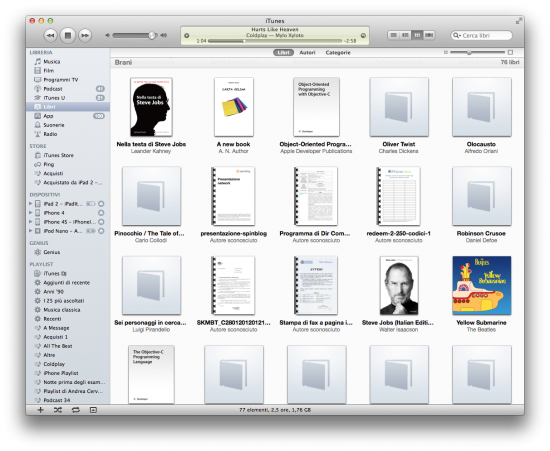Switch to grid view icon

[417, 35]
